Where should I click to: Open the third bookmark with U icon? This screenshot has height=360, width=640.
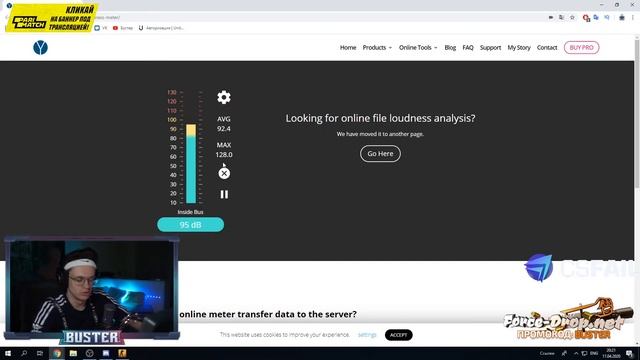click(162, 28)
